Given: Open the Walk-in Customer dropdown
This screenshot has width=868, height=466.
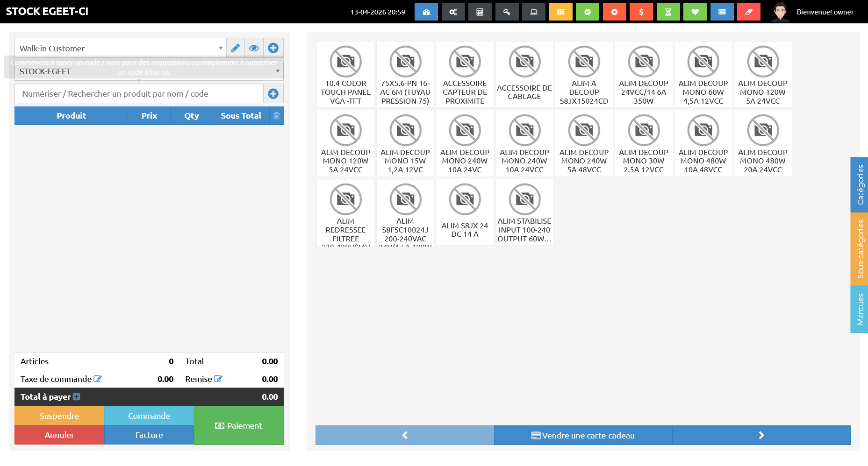Looking at the screenshot, I should pyautogui.click(x=120, y=48).
